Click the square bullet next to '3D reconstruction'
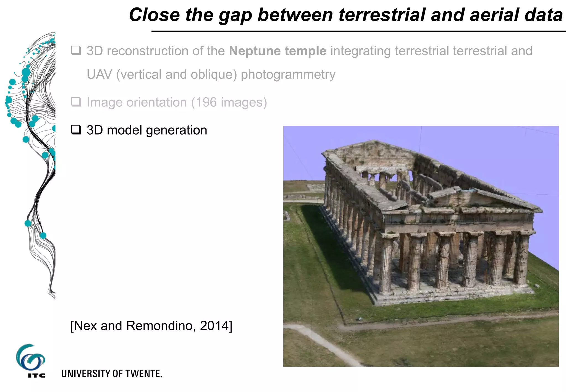Image resolution: width=566 pixels, height=392 pixels. pyautogui.click(x=76, y=51)
